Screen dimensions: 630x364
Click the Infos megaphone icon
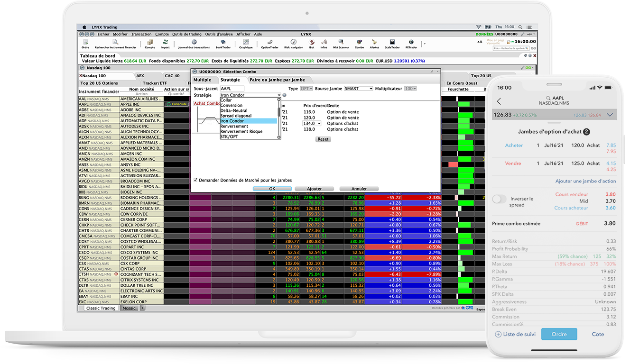click(x=324, y=44)
